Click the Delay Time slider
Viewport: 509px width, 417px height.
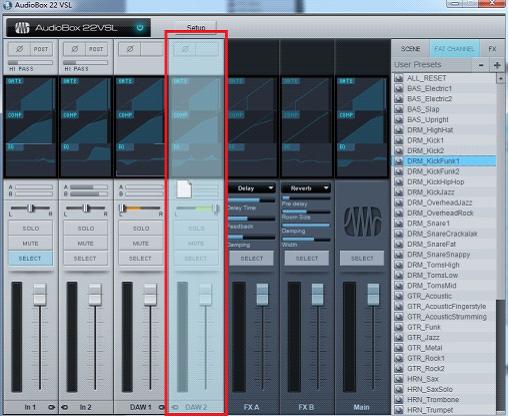(252, 200)
